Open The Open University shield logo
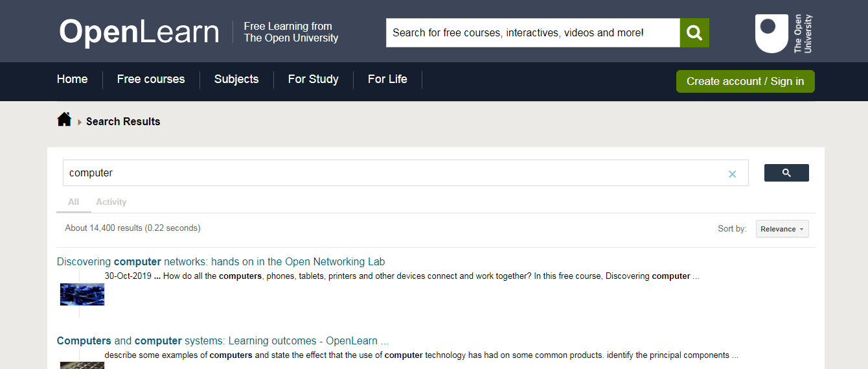 [x=783, y=33]
